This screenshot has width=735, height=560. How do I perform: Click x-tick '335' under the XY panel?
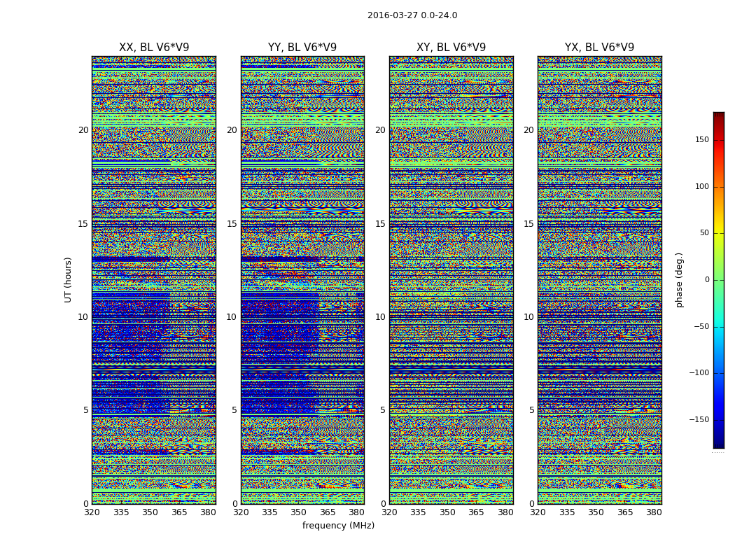point(418,512)
